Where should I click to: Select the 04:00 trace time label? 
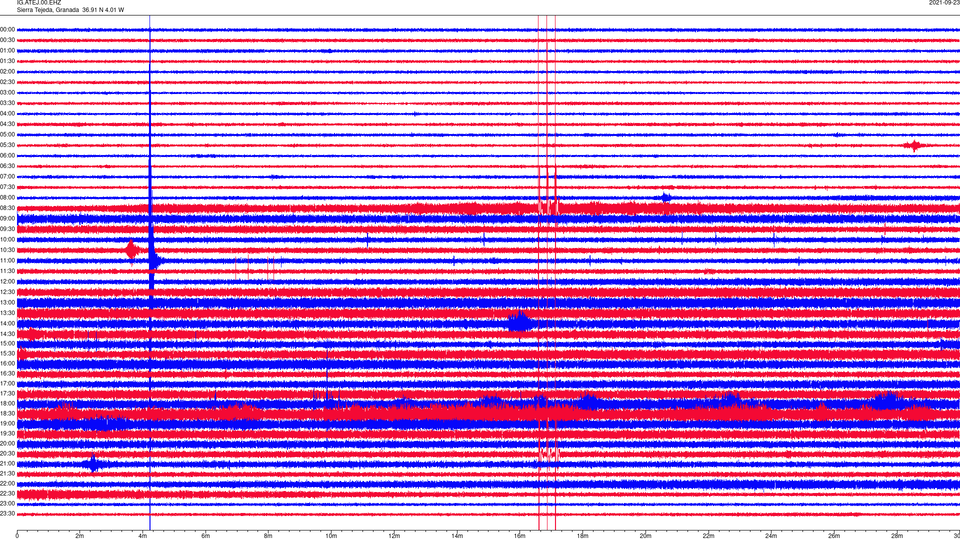[x=7, y=113]
